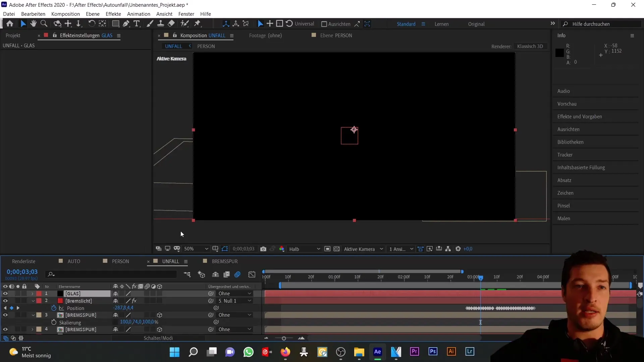The height and width of the screenshot is (362, 644).
Task: Open the Animation menu
Action: click(139, 14)
